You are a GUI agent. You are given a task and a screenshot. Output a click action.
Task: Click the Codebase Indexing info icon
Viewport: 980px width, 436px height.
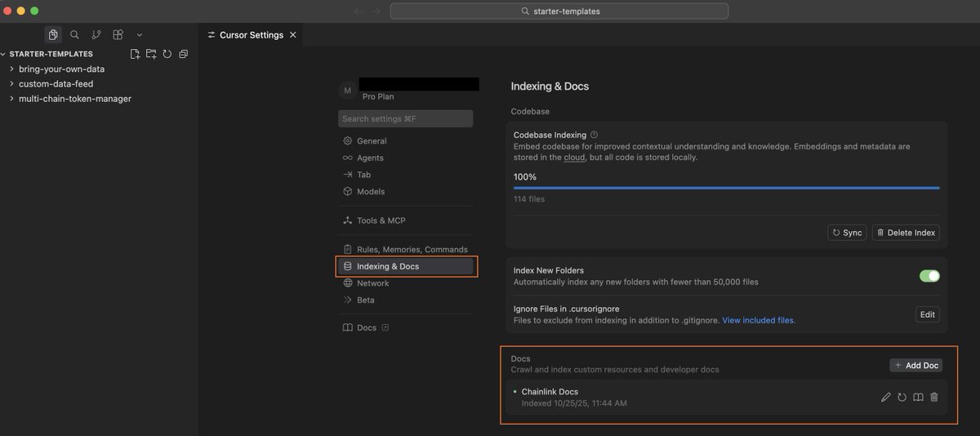click(594, 135)
